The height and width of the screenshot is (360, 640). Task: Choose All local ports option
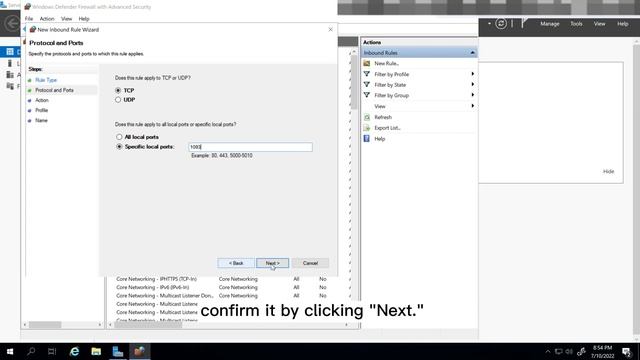coord(119,137)
